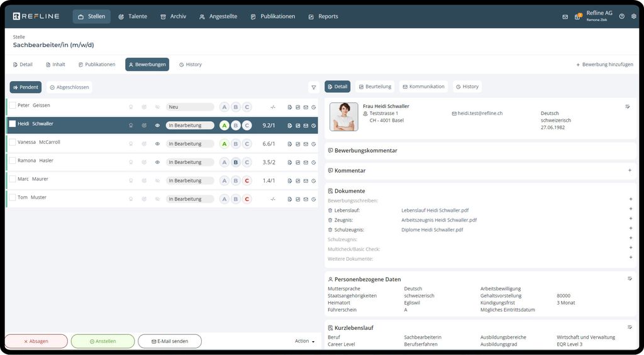
Task: Open Arbeitszeugnis Heidi Schwaller.pdf link
Action: (438, 221)
